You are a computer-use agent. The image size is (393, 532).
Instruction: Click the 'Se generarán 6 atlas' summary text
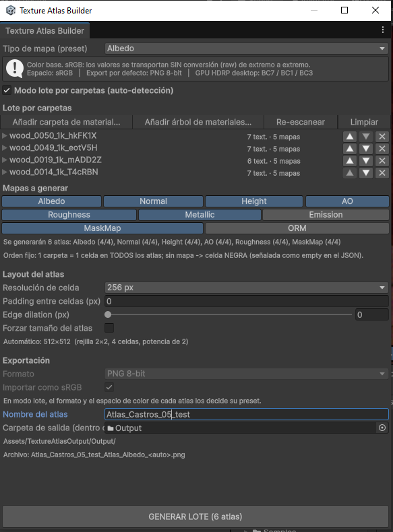click(x=172, y=242)
